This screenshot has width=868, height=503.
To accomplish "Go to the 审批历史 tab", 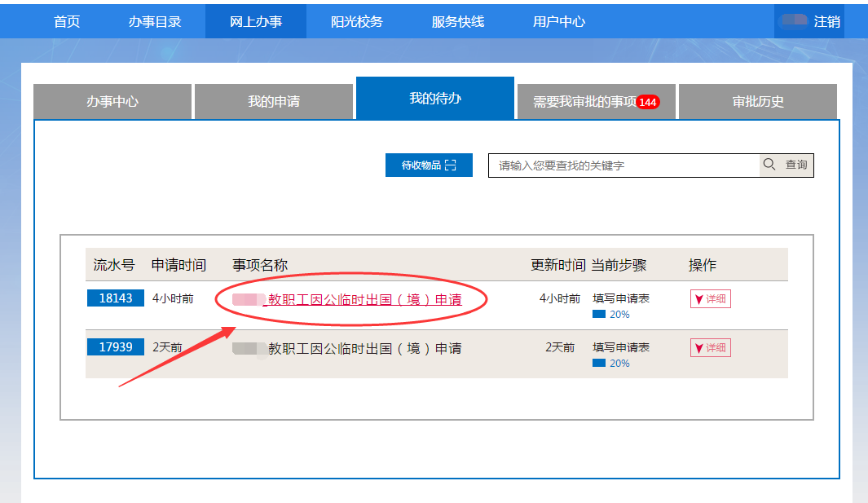I will tap(758, 102).
